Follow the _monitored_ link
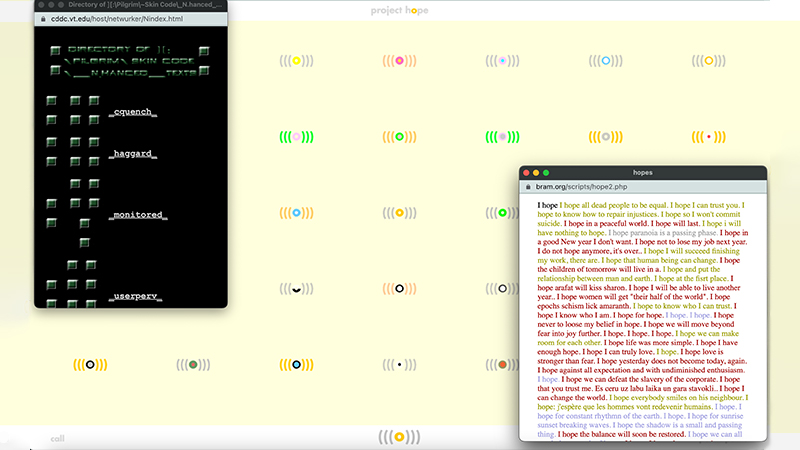 pyautogui.click(x=137, y=215)
